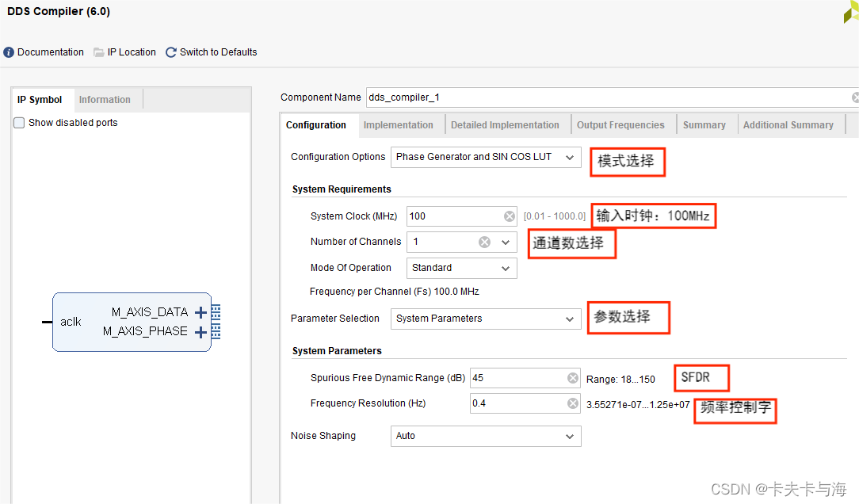The width and height of the screenshot is (859, 504).
Task: Open the Parameter Selection dropdown
Action: click(486, 319)
